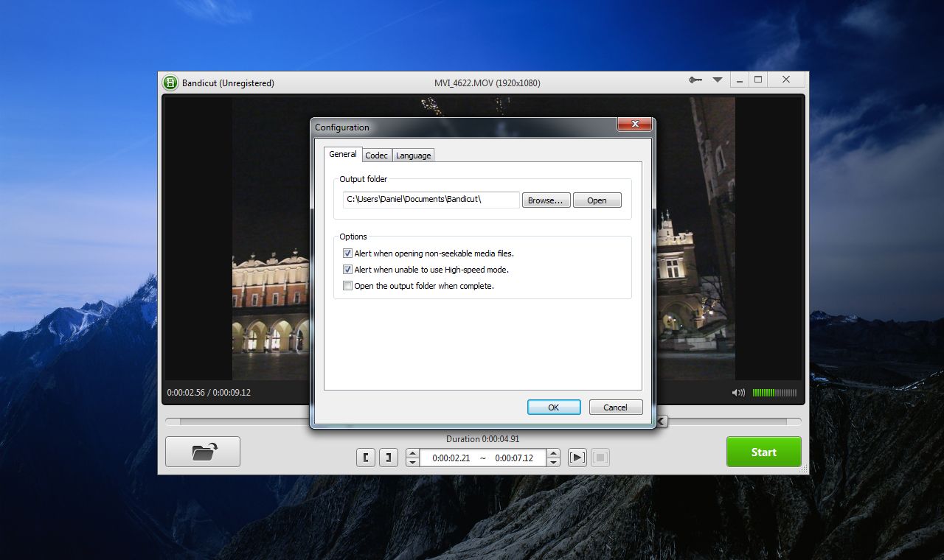Click the Duration 0:00:04.91 label
The height and width of the screenshot is (560, 944).
(482, 439)
